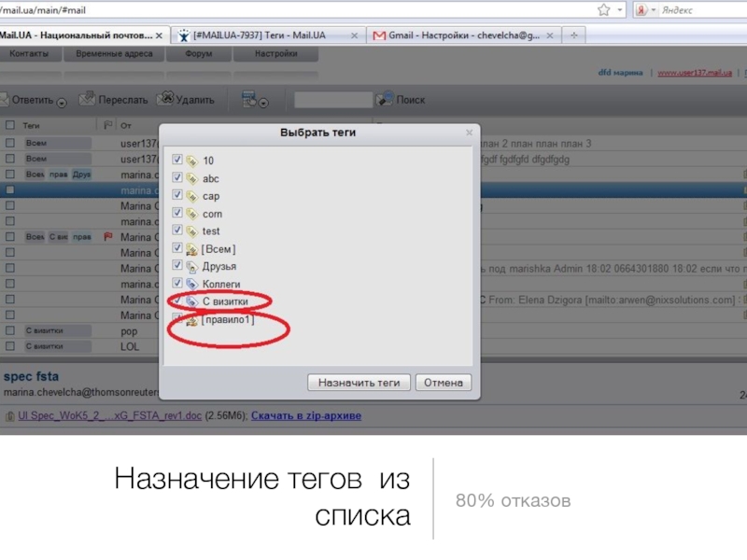This screenshot has height=560, width=747.
Task: Open the Yandex search engine dropdown
Action: pyautogui.click(x=654, y=10)
